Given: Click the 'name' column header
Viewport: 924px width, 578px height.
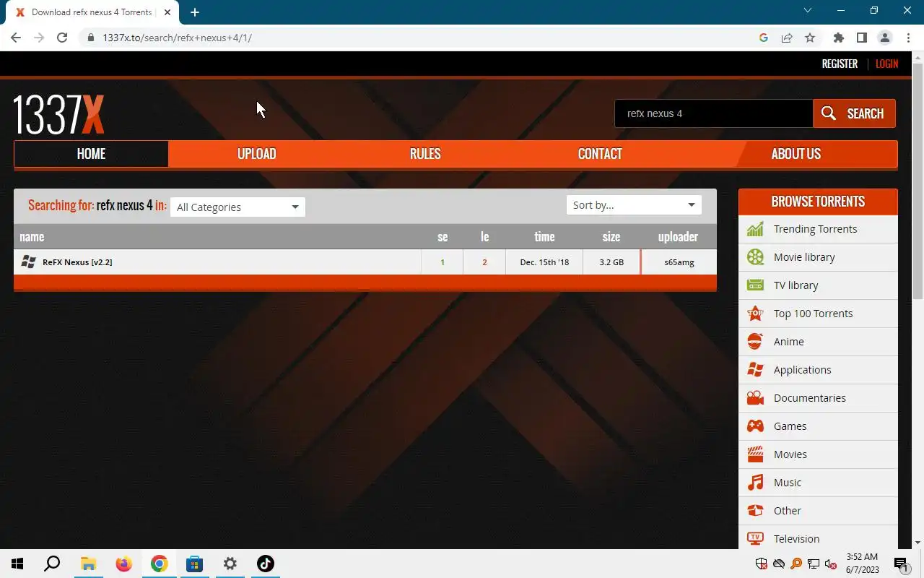Looking at the screenshot, I should click(32, 237).
